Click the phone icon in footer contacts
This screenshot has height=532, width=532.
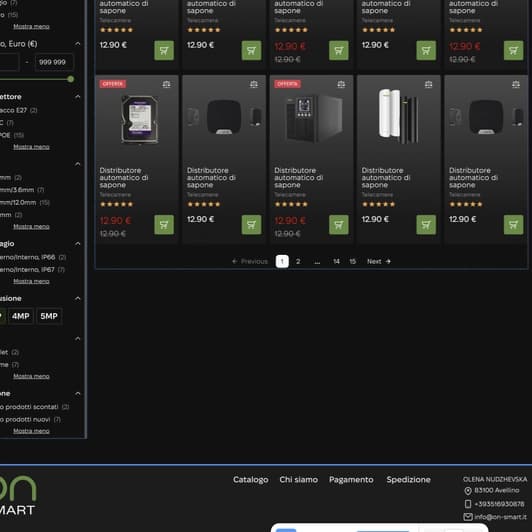(x=468, y=504)
